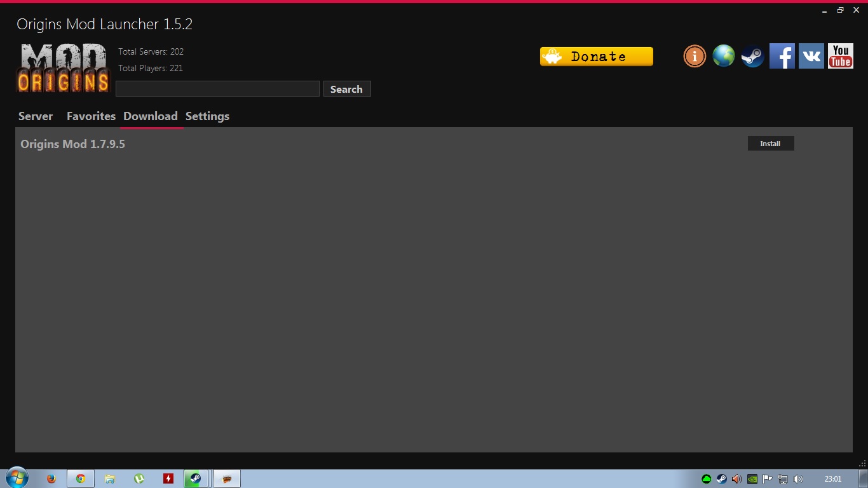Open the volume speaker tray icon
This screenshot has width=868, height=488.
(798, 479)
